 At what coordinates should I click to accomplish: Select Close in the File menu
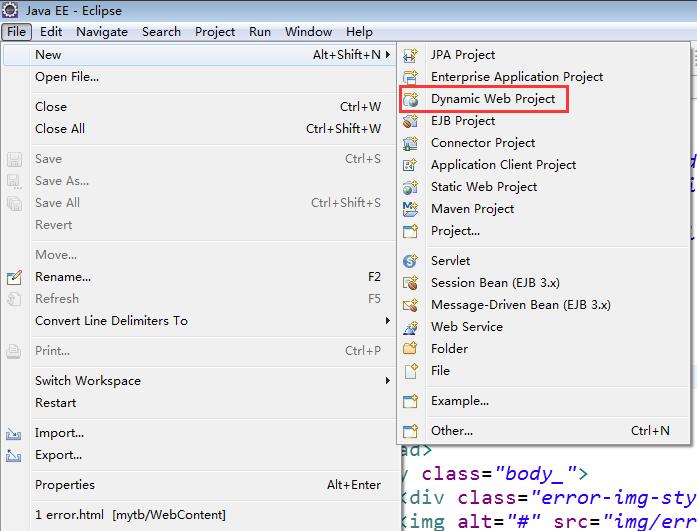tap(198, 107)
